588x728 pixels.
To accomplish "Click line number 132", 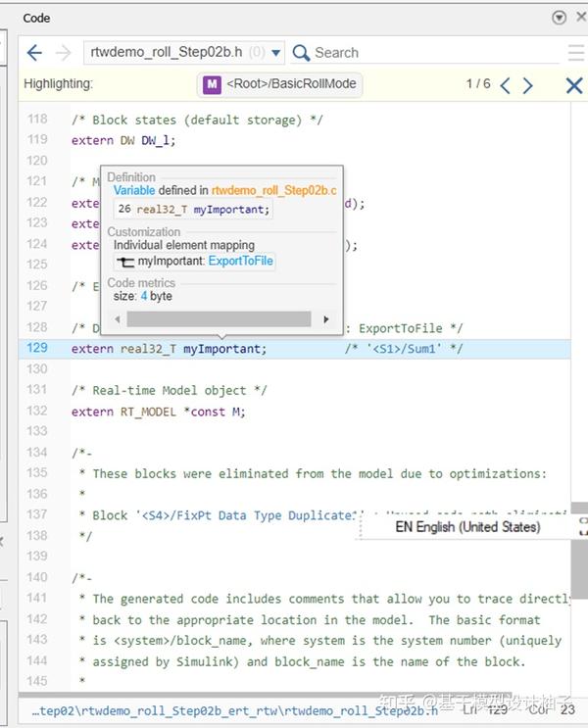I will point(37,411).
